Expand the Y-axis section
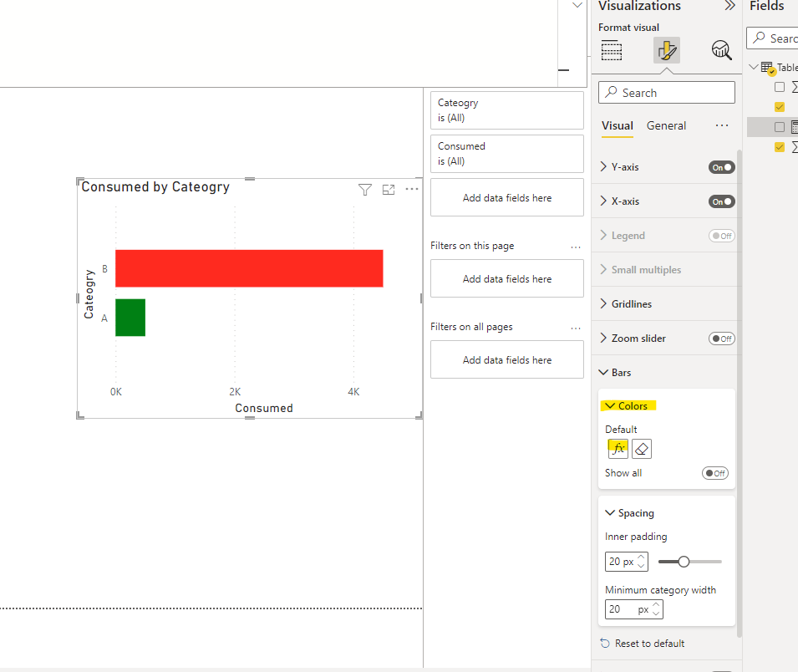This screenshot has width=798, height=672. pyautogui.click(x=603, y=166)
